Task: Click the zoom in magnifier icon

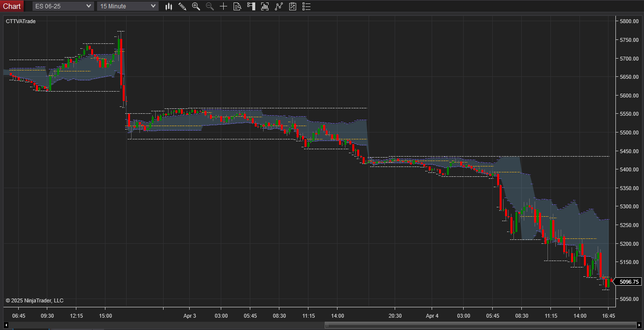Action: (196, 6)
